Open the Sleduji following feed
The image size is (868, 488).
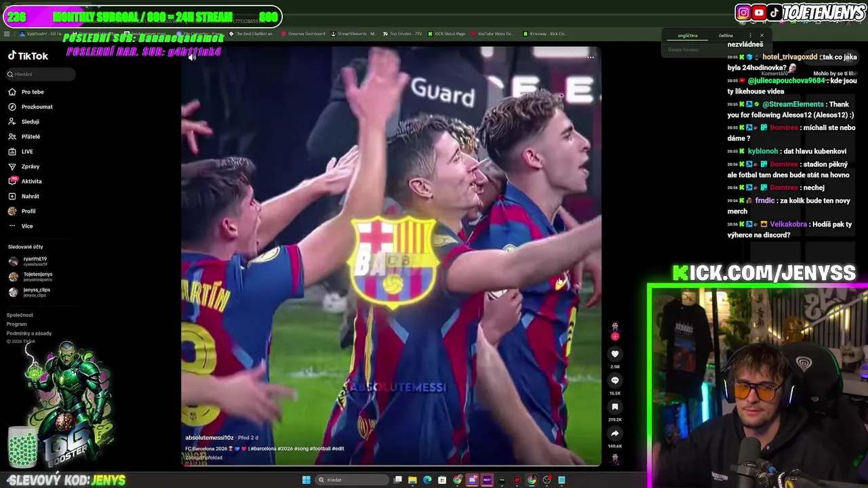coord(31,121)
